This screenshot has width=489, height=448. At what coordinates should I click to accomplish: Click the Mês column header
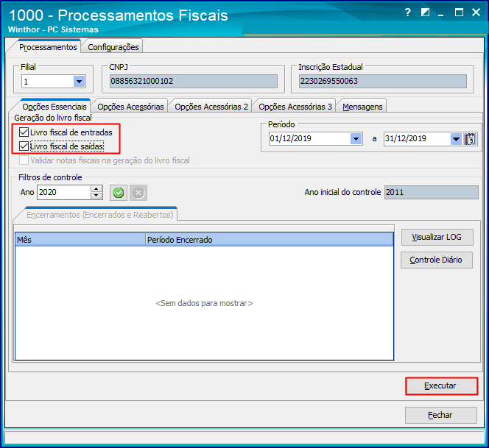pyautogui.click(x=80, y=240)
